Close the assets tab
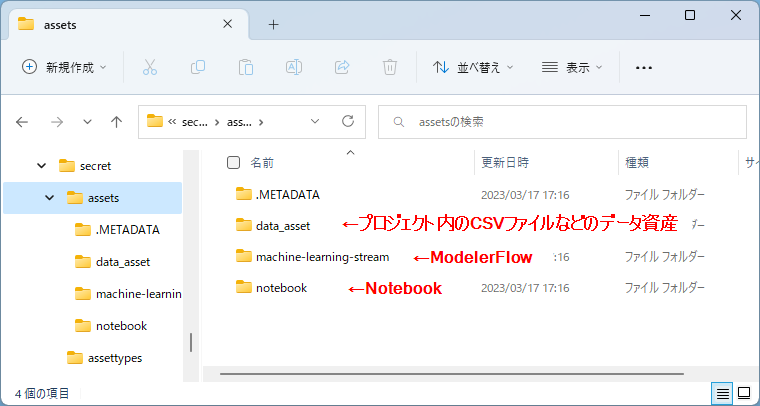Viewport: 760px width, 406px height. tap(227, 24)
